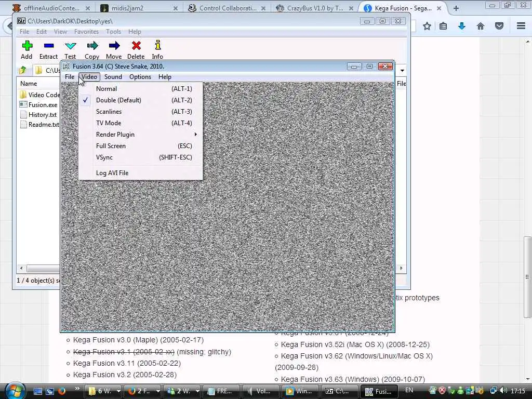532x399 pixels.
Task: Close the midis2jam2 browser tab
Action: tap(176, 8)
